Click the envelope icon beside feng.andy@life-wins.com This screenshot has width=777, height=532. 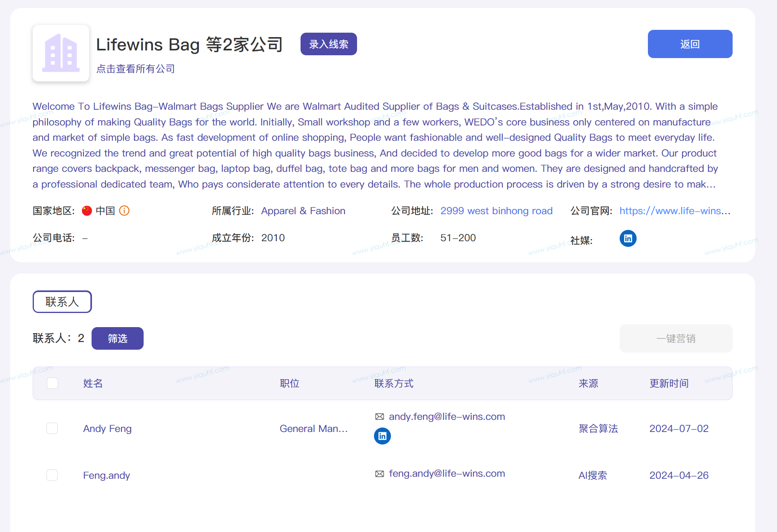coord(379,474)
